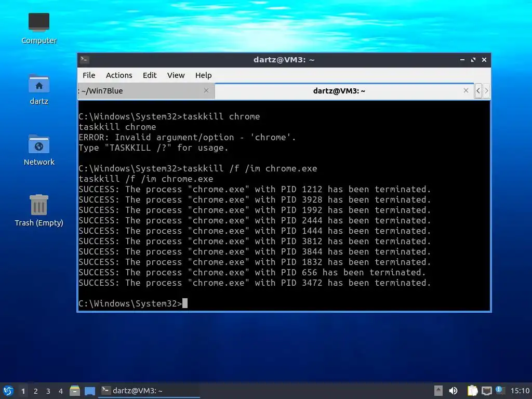
Task: Click the line with PID 1992
Action: point(255,210)
